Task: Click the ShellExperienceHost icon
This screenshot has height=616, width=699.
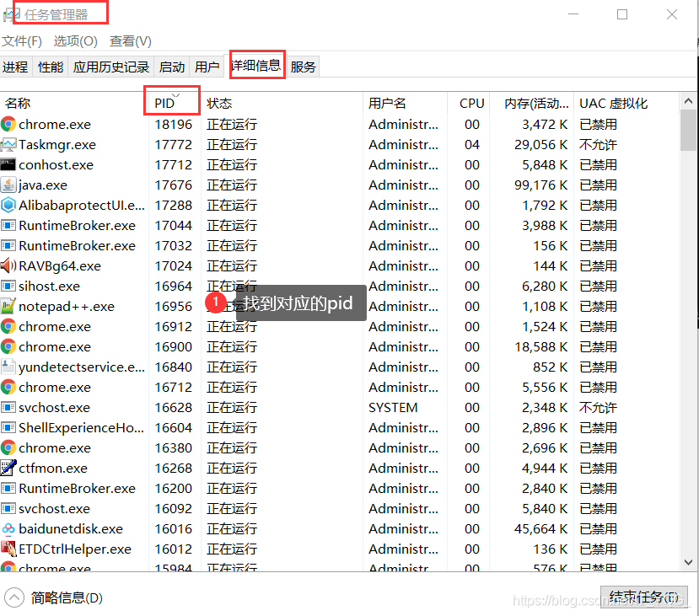Action: point(8,427)
